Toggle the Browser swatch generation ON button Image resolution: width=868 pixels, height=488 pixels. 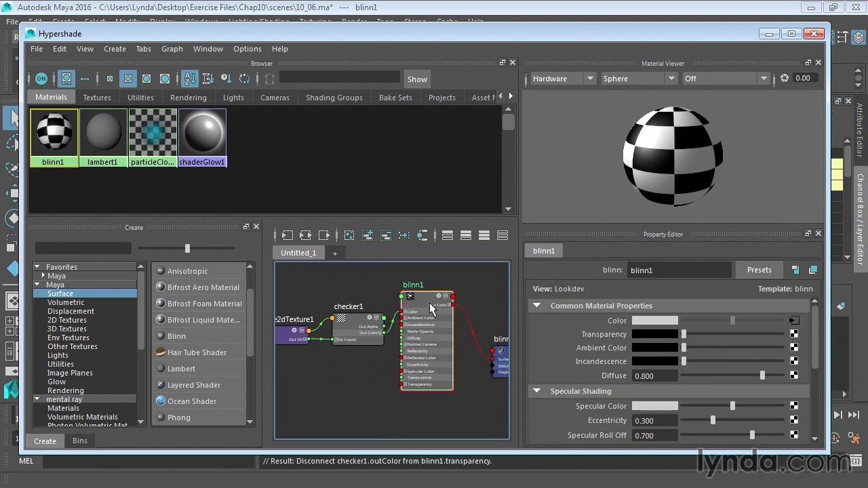click(x=41, y=79)
